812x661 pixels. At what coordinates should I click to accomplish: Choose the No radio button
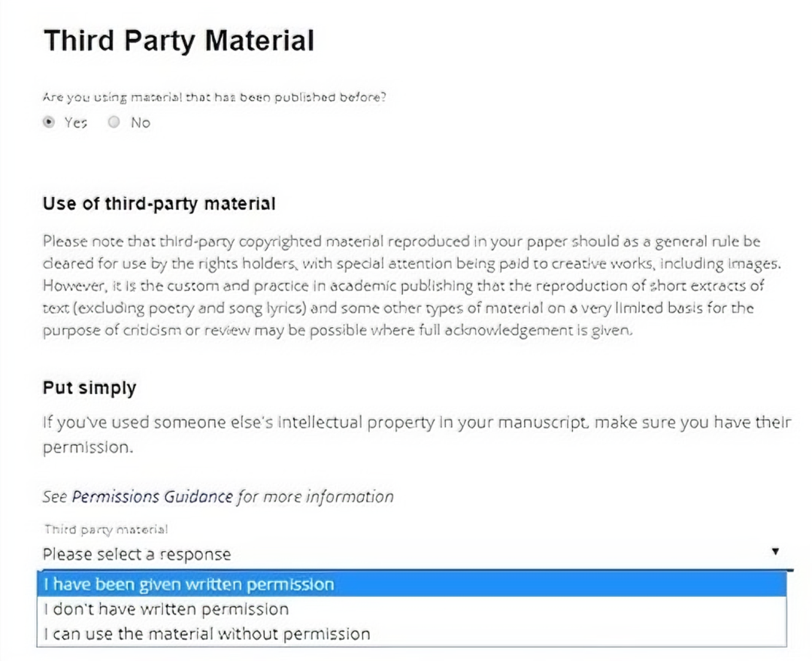(x=114, y=123)
